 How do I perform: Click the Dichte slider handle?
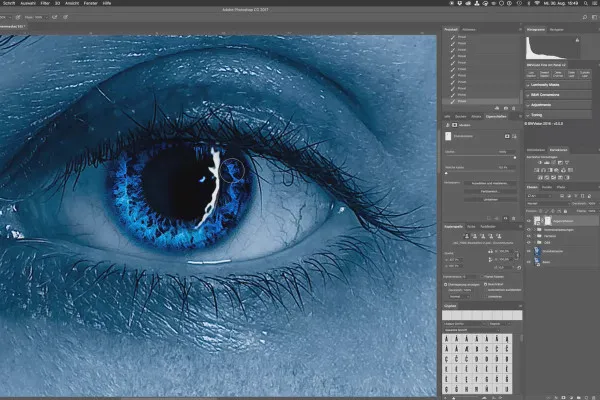(515, 157)
